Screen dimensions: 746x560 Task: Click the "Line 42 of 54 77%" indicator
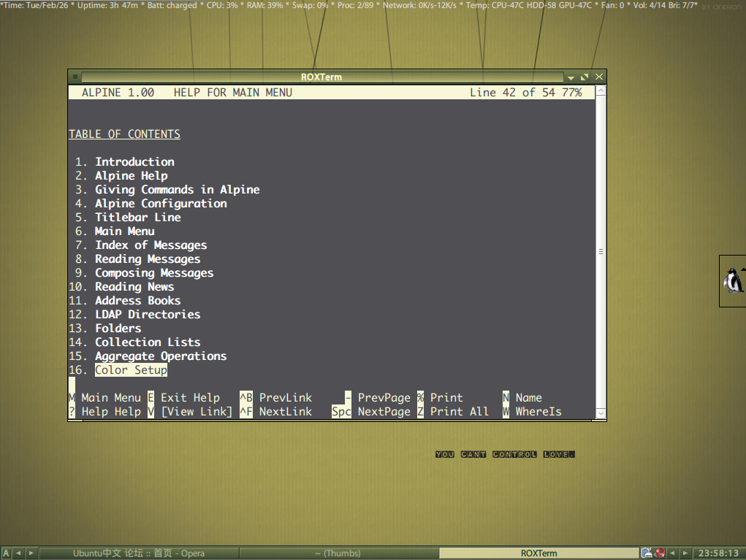pos(526,92)
